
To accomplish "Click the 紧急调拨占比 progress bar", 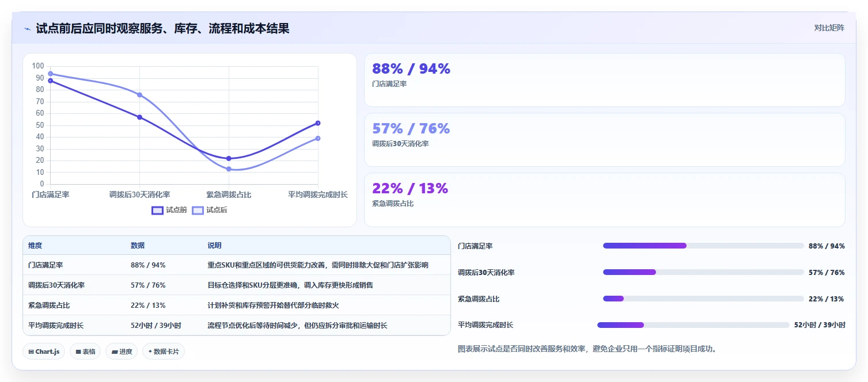I will coord(703,299).
